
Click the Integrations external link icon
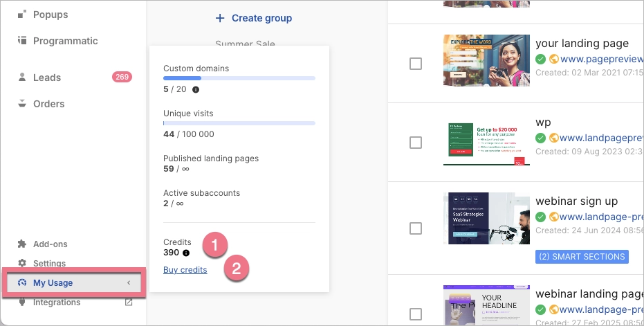pyautogui.click(x=129, y=302)
